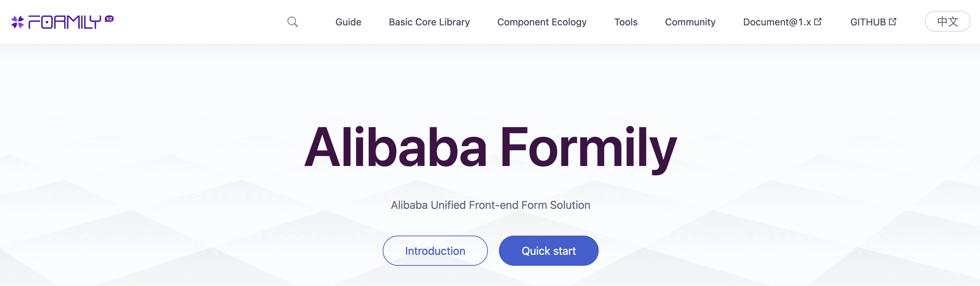Image resolution: width=980 pixels, height=286 pixels.
Task: Open the Tools navigation menu
Action: pyautogui.click(x=626, y=22)
